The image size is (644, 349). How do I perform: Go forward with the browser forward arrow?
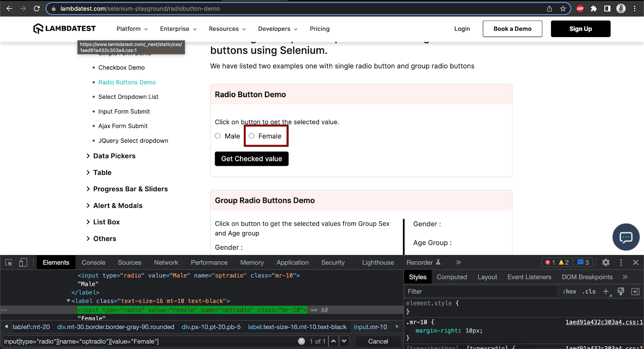23,8
